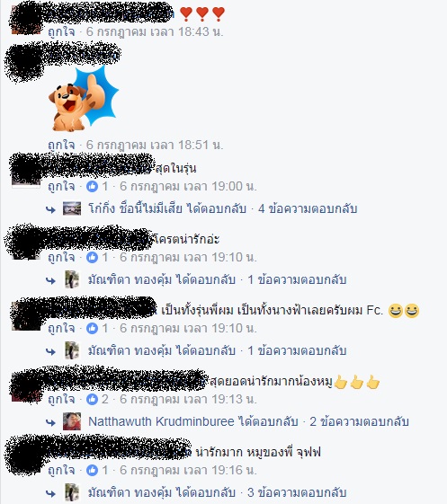The height and width of the screenshot is (504, 447).
Task: Like the comment posted at 18:51
Action: click(x=61, y=145)
